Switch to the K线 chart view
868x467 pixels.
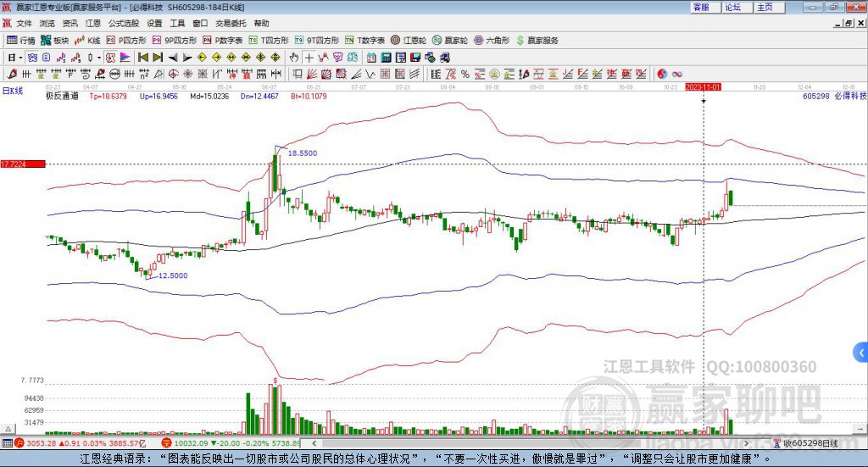point(87,41)
